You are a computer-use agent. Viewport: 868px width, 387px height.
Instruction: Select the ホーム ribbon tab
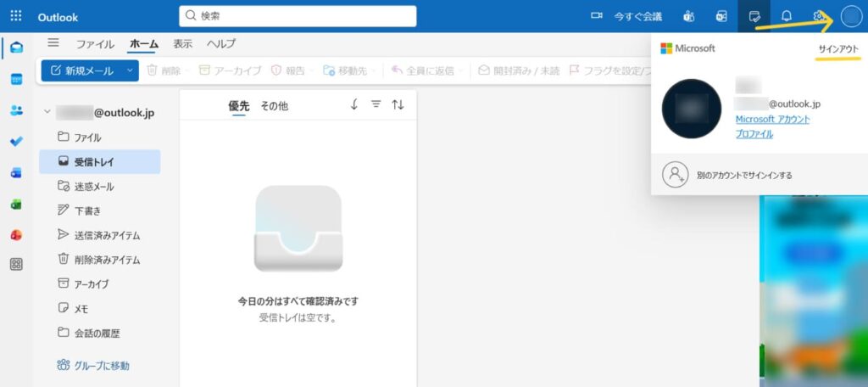(144, 44)
